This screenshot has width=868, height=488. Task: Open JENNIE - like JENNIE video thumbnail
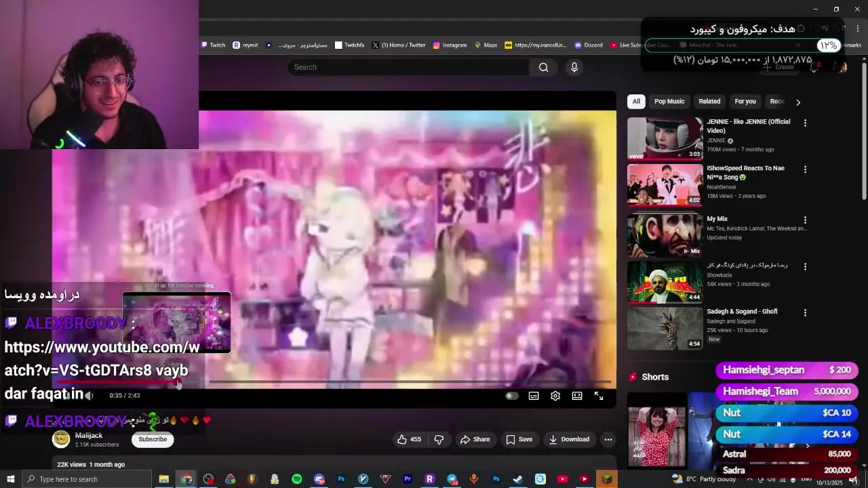(x=665, y=138)
